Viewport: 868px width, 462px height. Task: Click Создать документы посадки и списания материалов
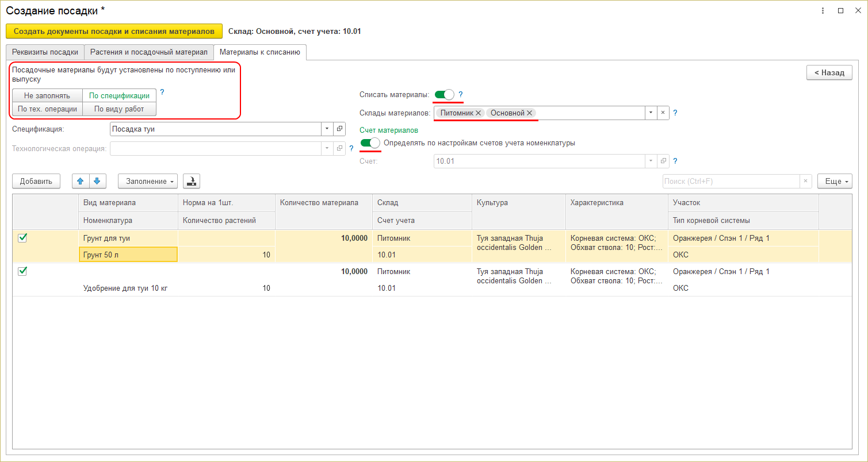114,31
